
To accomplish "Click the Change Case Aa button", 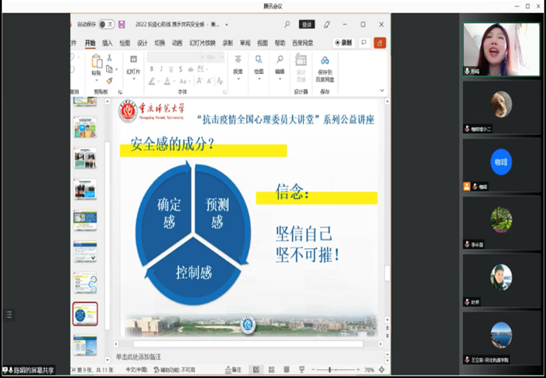I will (183, 81).
